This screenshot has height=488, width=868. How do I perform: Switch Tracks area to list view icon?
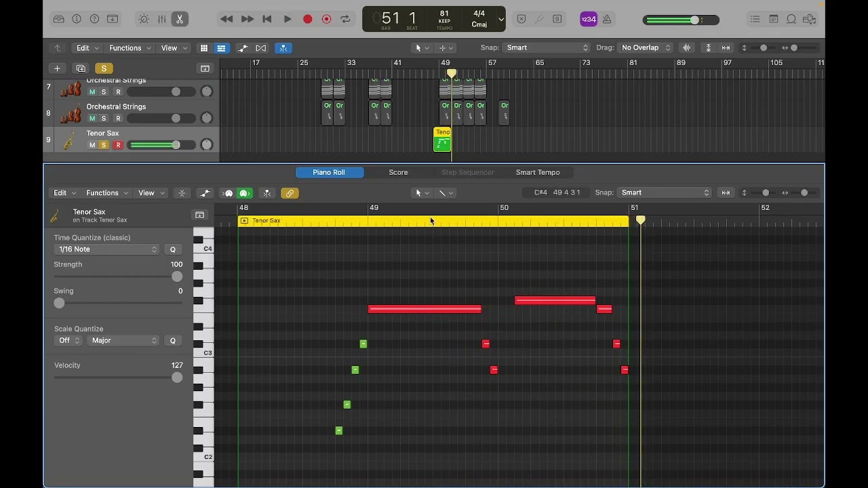coord(221,48)
